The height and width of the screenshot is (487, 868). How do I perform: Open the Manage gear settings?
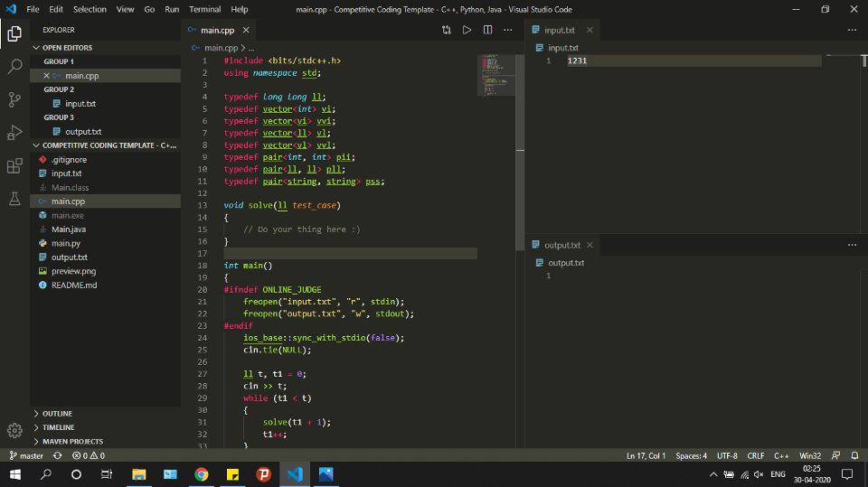pyautogui.click(x=14, y=431)
